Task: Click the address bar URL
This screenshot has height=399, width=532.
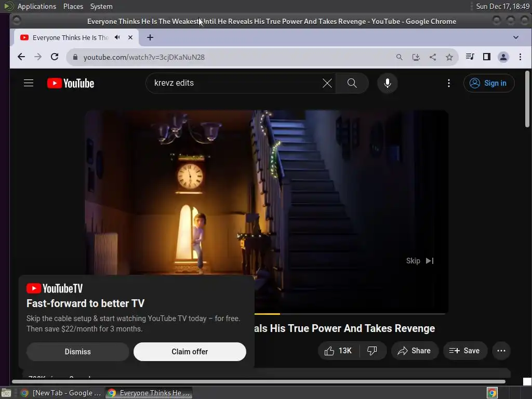Action: point(144,57)
